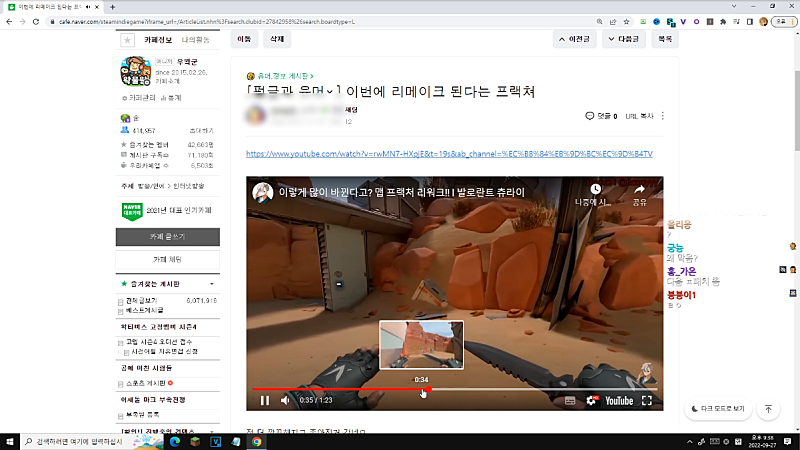
Task: Click the Watch Later clock icon
Action: point(595,189)
